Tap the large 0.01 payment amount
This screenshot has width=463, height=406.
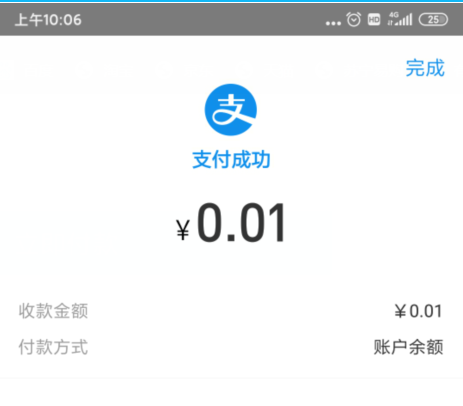(241, 223)
